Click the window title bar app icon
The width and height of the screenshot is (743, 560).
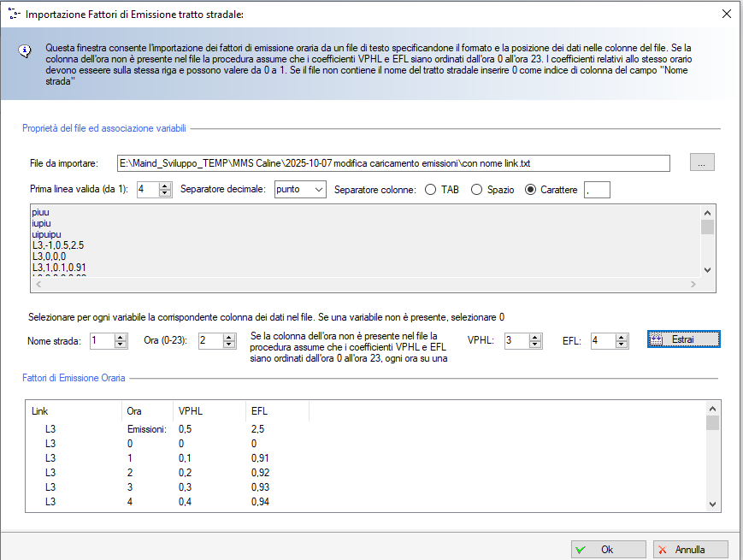pyautogui.click(x=14, y=14)
